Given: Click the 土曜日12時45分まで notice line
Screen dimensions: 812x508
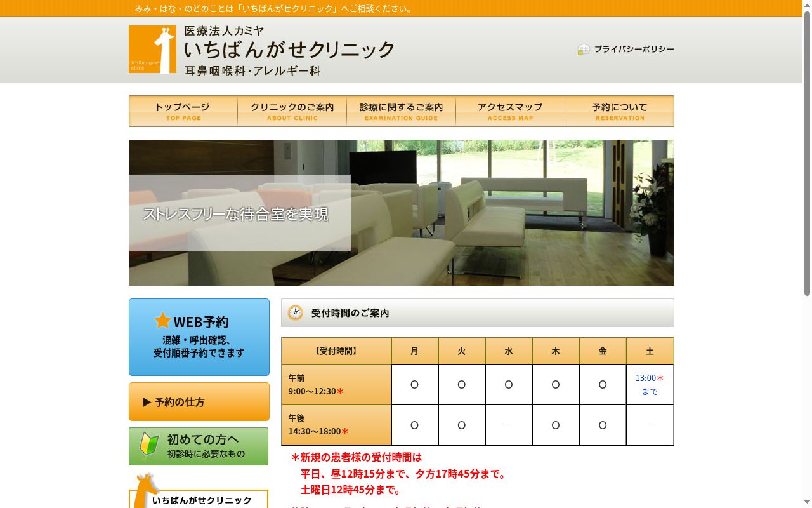Looking at the screenshot, I should tap(351, 490).
